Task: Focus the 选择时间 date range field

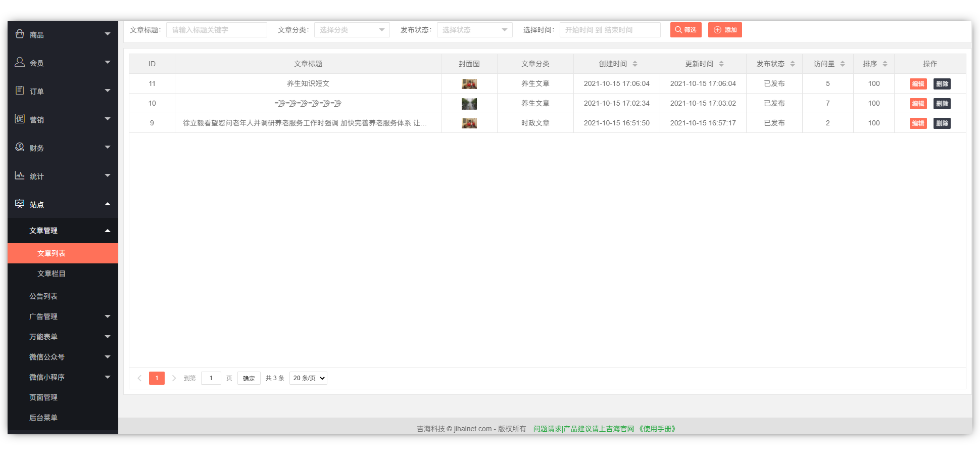Action: click(610, 30)
